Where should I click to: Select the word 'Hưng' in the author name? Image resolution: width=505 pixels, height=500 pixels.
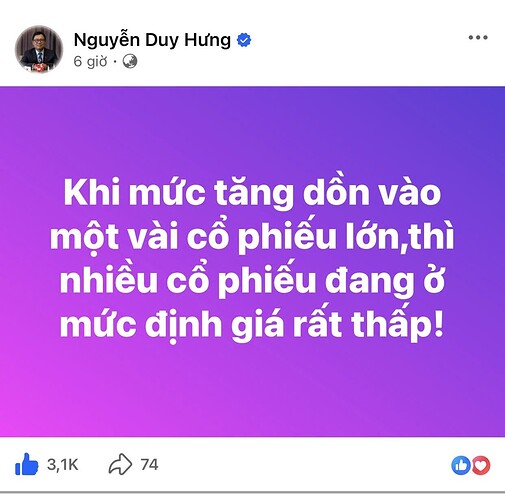[x=207, y=40]
